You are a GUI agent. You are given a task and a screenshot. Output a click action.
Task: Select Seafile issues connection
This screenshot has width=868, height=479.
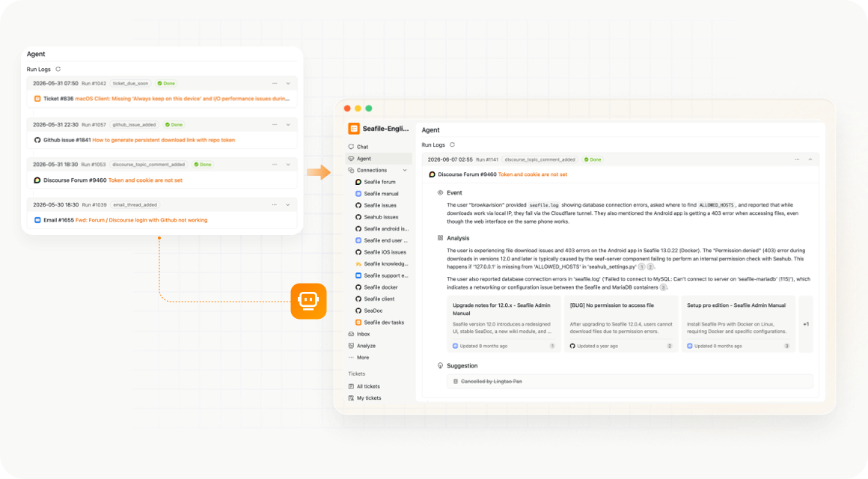pos(380,205)
